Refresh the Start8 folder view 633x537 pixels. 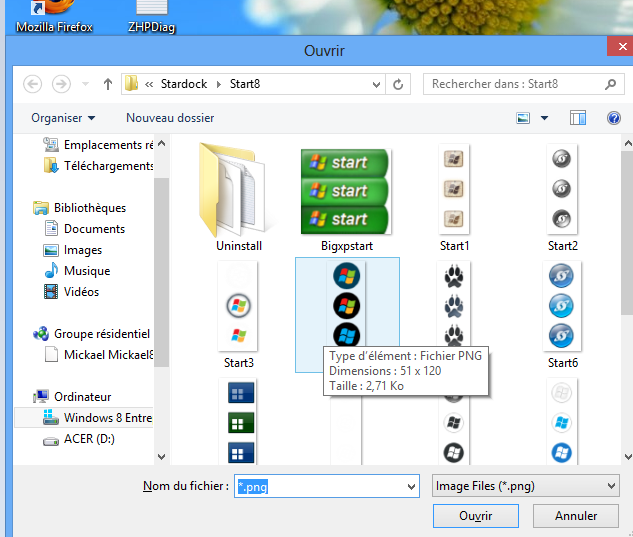398,84
